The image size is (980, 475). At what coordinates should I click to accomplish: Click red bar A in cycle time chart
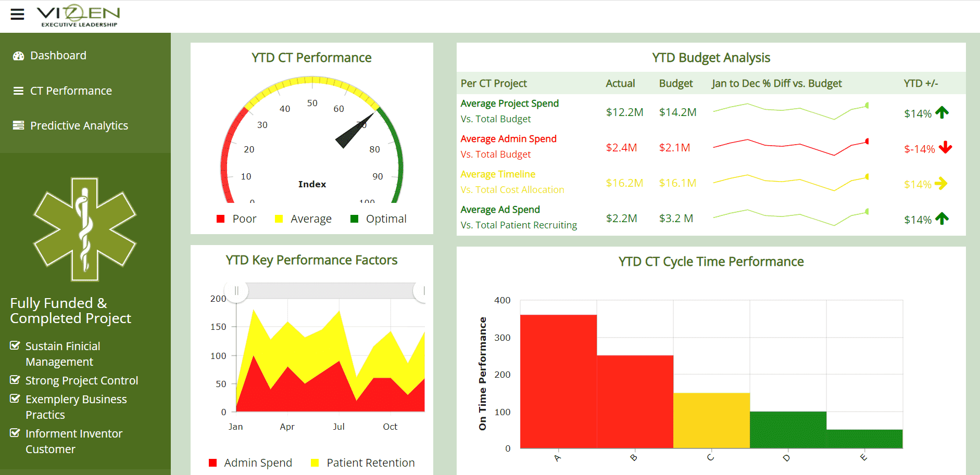coord(558,381)
